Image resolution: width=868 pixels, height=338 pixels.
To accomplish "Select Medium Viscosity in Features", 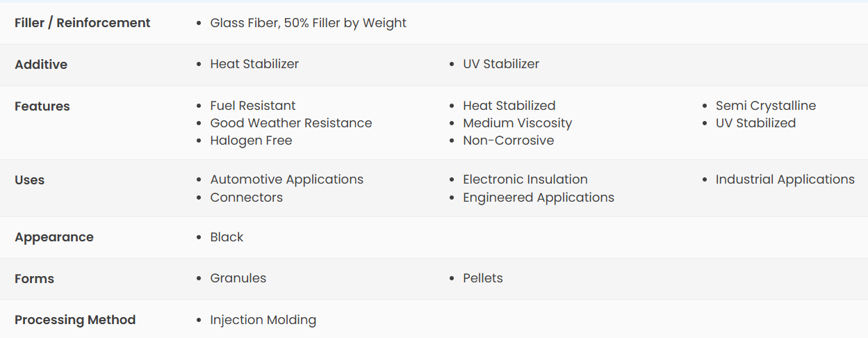I will pos(518,123).
